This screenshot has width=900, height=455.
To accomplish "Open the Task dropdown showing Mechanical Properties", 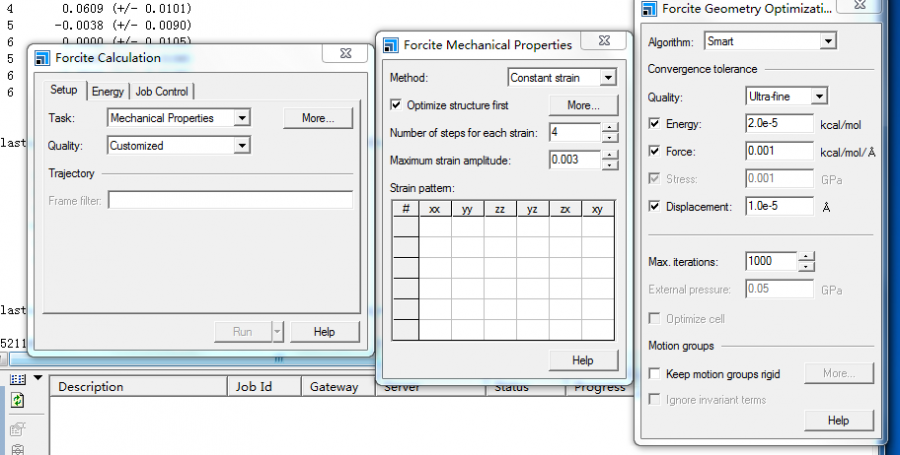I will (179, 118).
